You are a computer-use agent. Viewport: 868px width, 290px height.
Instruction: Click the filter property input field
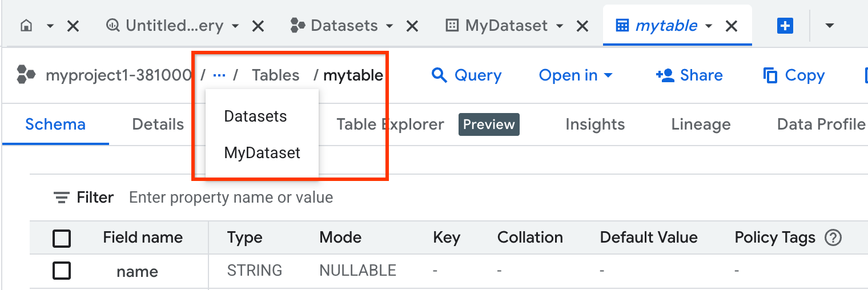pyautogui.click(x=231, y=198)
